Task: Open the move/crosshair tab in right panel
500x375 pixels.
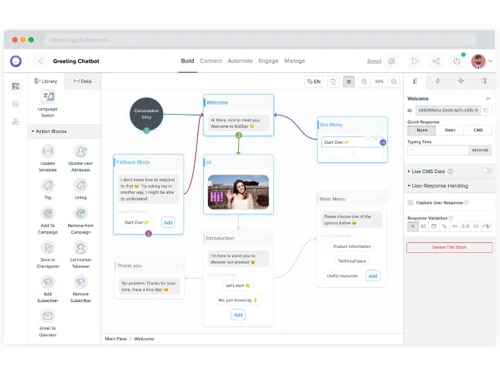Action: click(x=461, y=81)
